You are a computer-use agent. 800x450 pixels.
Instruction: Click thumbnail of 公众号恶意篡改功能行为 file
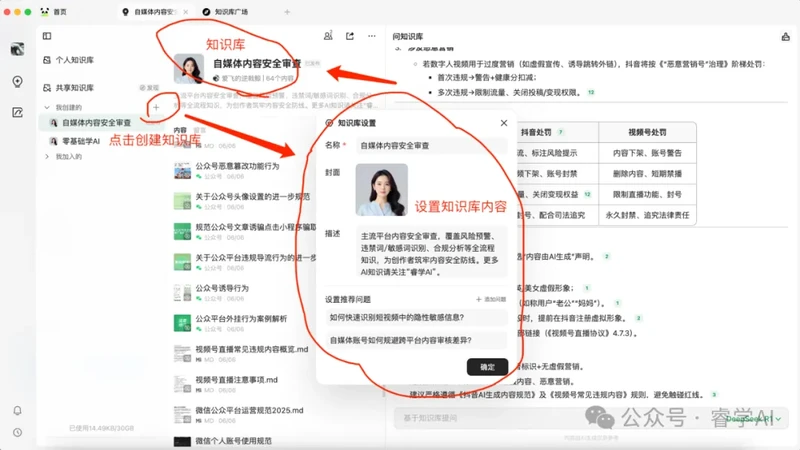coord(182,170)
